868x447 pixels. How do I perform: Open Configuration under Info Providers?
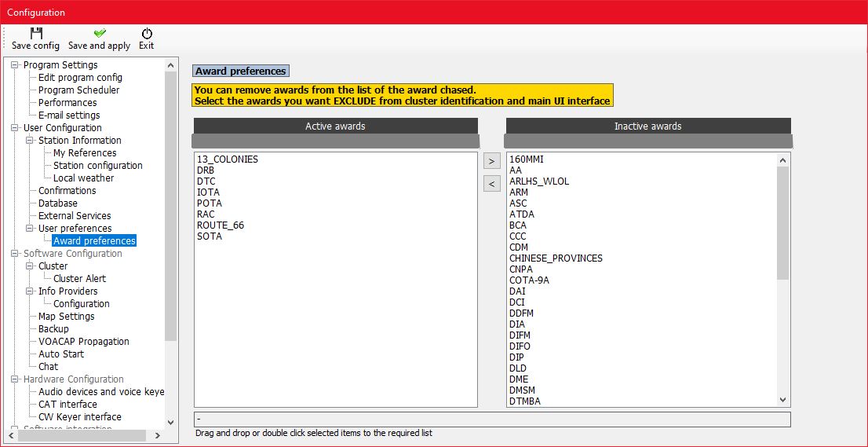coord(82,303)
